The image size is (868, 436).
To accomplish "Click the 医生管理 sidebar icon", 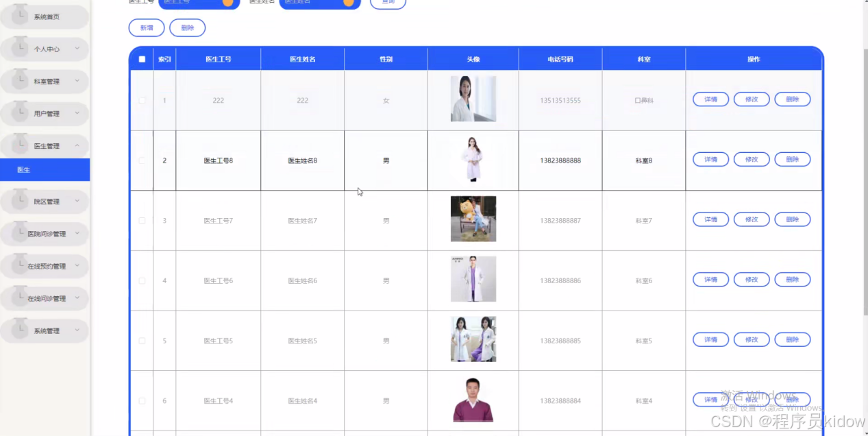I will pyautogui.click(x=21, y=145).
